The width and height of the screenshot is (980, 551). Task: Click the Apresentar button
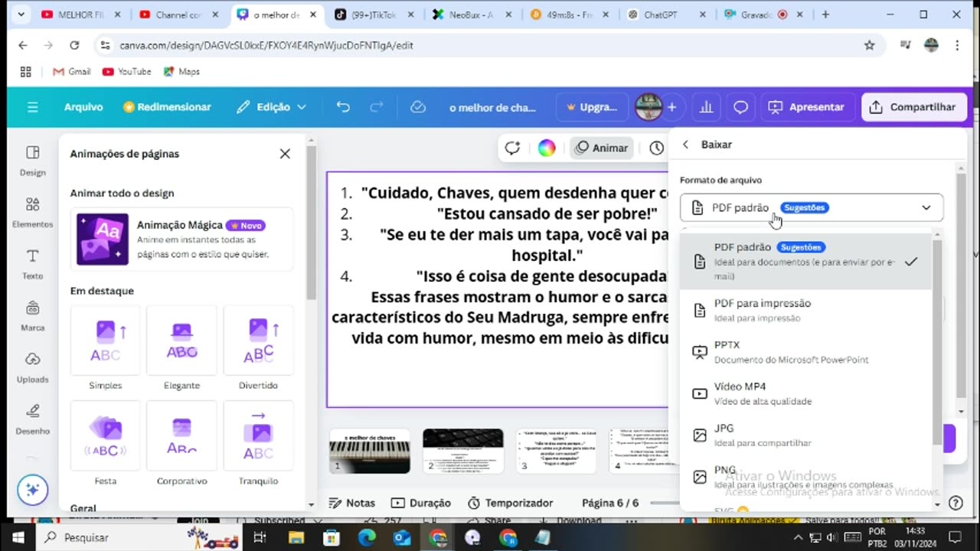(806, 107)
